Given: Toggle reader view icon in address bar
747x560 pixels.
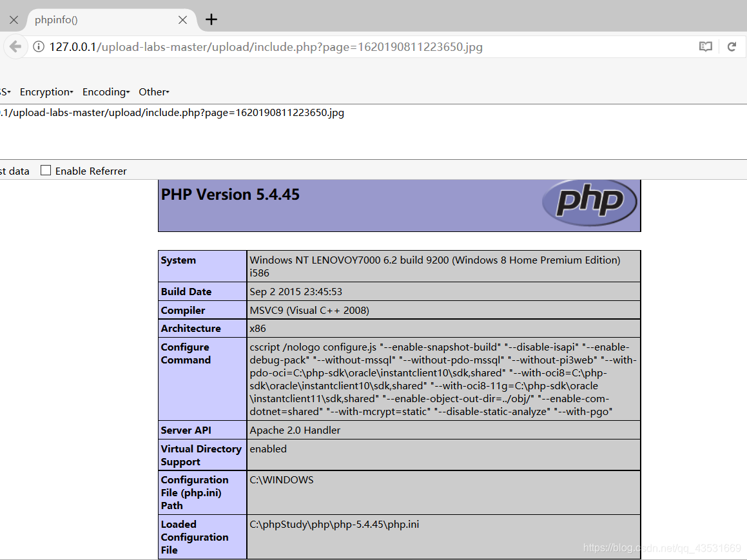Looking at the screenshot, I should pyautogui.click(x=706, y=46).
